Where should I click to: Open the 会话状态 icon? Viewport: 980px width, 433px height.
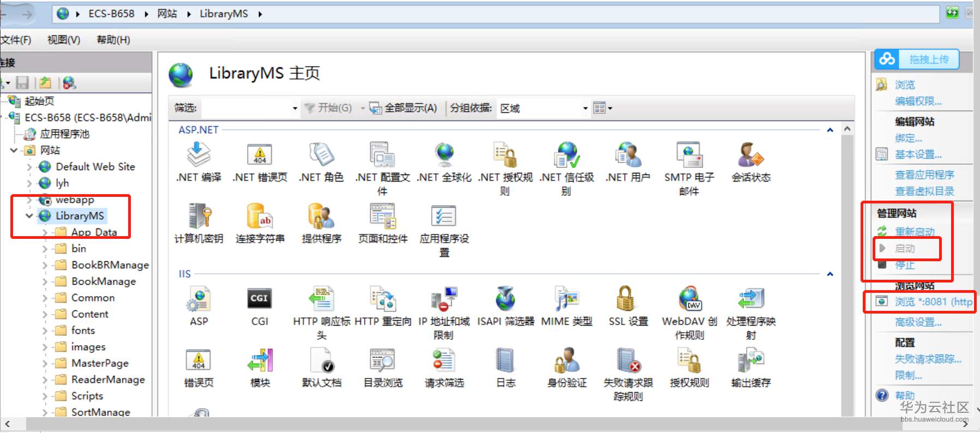pos(751,154)
